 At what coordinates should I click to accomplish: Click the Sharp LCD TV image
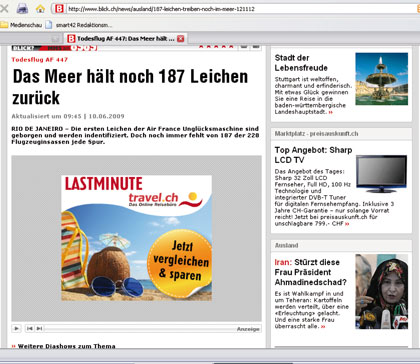coord(381,174)
